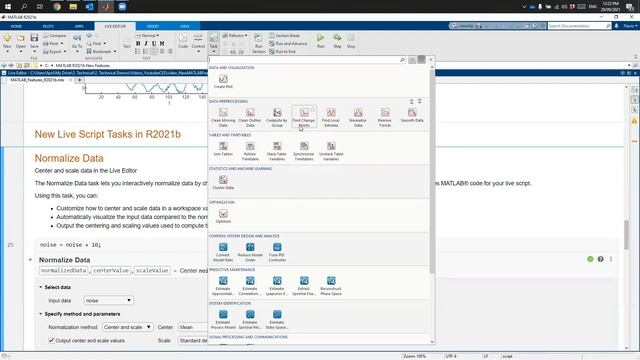The height and width of the screenshot is (360, 640).
Task: Apply monospace text formatting
Action: coord(162,43)
